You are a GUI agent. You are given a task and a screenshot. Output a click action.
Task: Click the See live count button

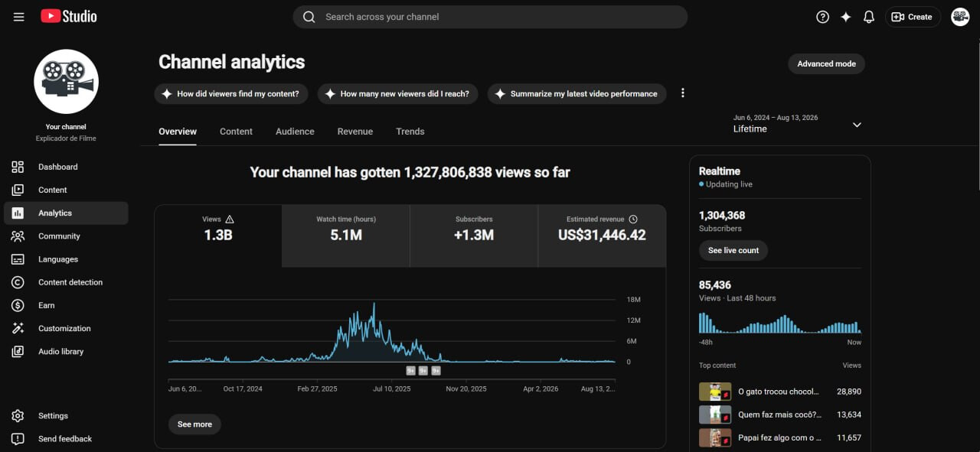tap(733, 250)
